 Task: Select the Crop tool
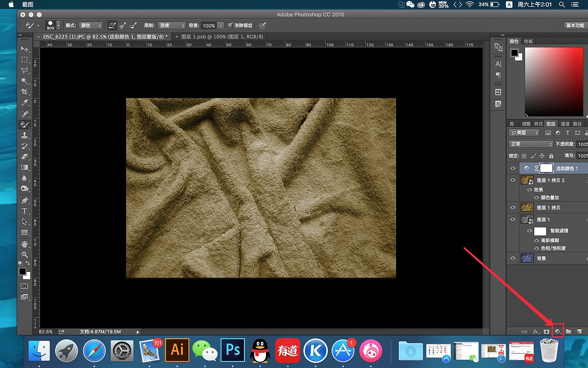tap(24, 92)
